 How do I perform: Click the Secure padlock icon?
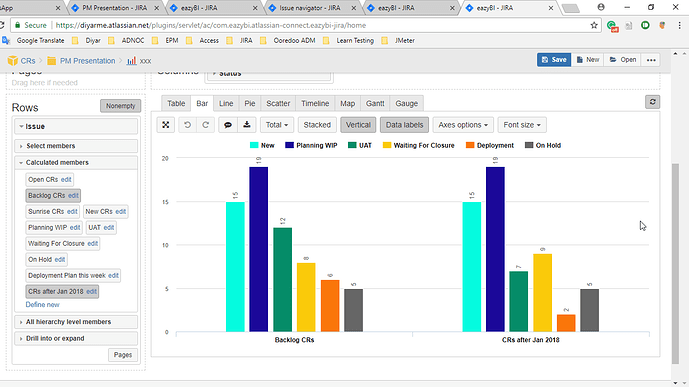(18, 25)
